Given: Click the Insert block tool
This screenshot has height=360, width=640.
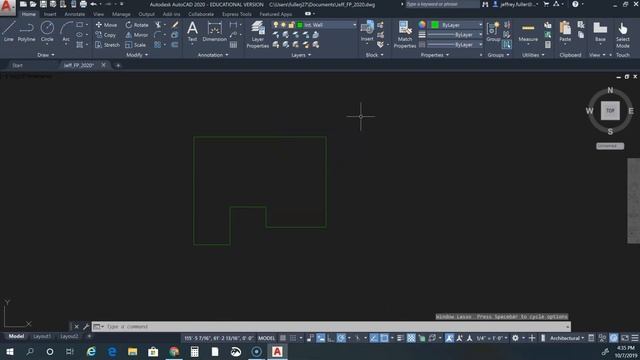Looking at the screenshot, I should (x=367, y=31).
